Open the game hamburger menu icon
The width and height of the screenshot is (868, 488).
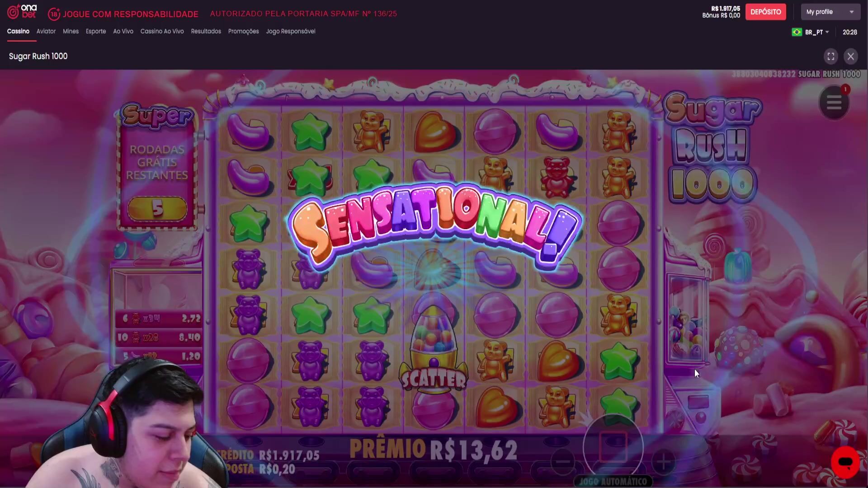coord(834,103)
